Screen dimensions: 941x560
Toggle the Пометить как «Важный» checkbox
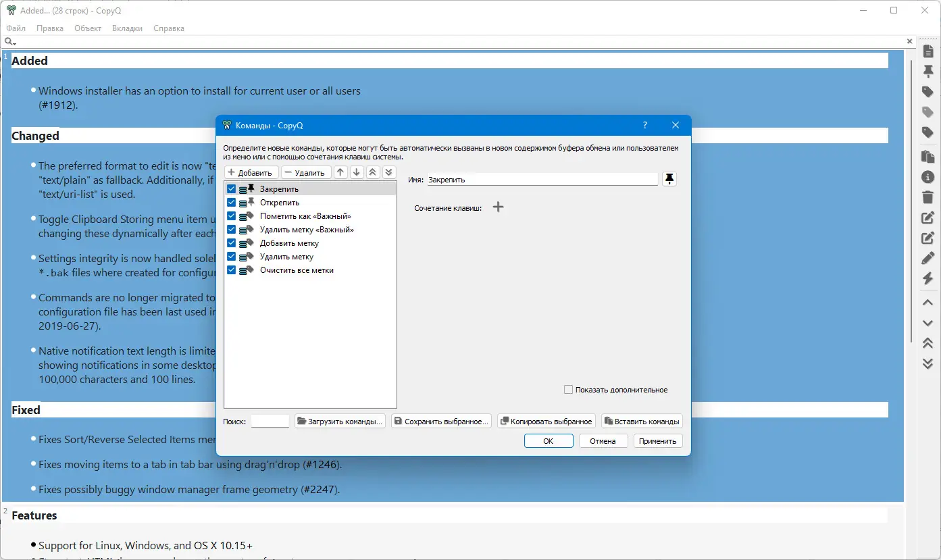click(232, 216)
